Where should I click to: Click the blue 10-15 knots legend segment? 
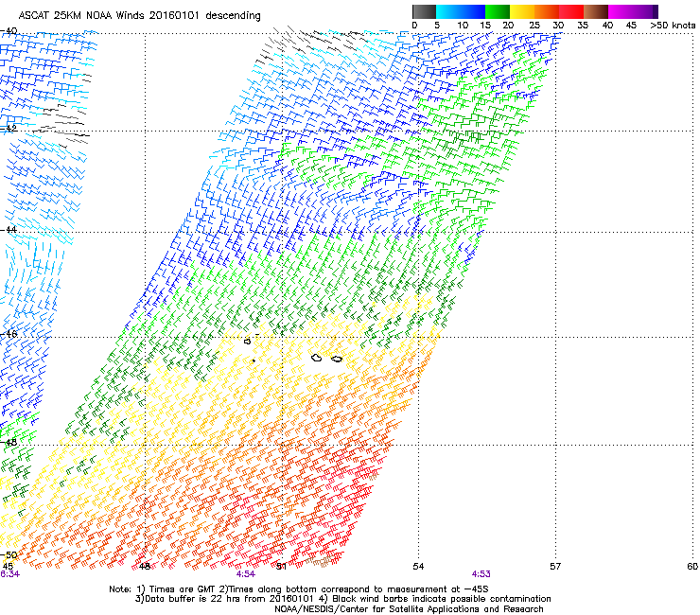pos(473,11)
